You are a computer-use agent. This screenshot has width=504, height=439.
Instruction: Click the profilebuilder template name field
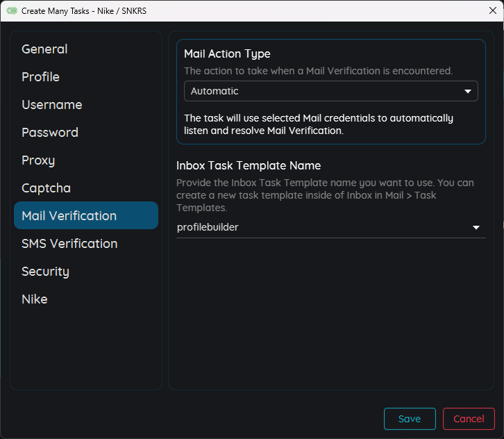tap(319, 227)
